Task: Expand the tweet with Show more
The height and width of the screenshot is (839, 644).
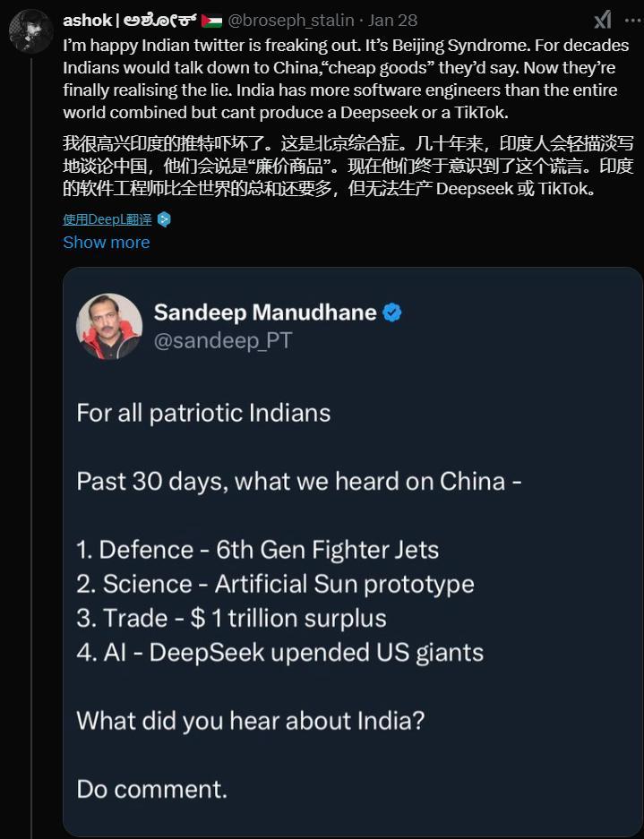Action: tap(106, 243)
